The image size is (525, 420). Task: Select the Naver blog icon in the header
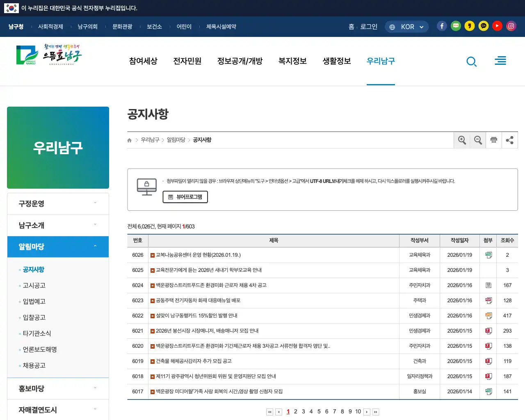point(456,25)
